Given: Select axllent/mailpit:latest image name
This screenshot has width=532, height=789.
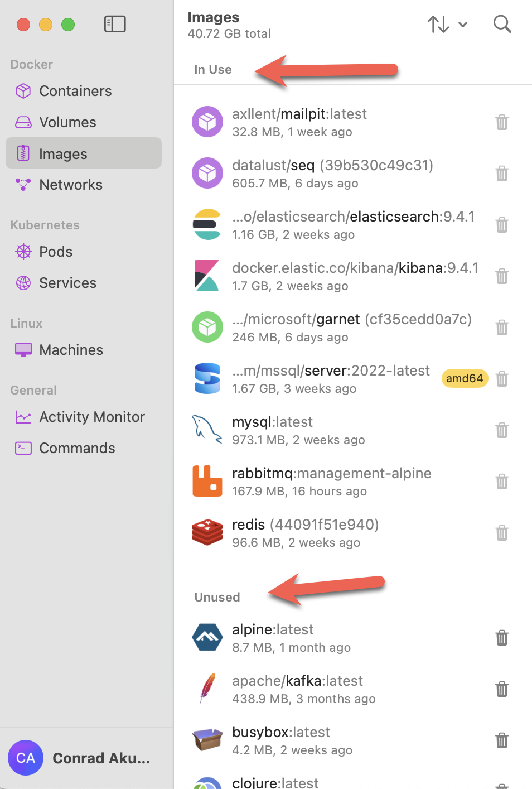Looking at the screenshot, I should tap(299, 114).
